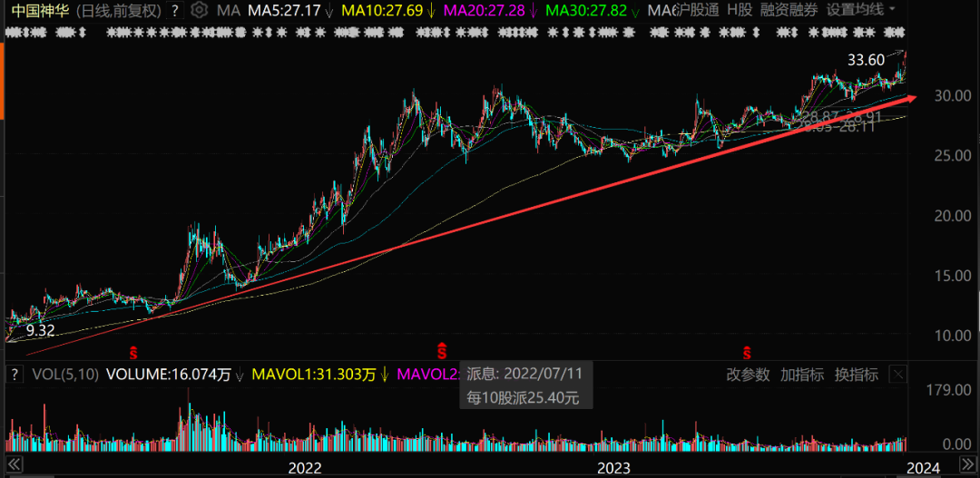Click the MAVOL1:31.303万 value

[x=314, y=375]
